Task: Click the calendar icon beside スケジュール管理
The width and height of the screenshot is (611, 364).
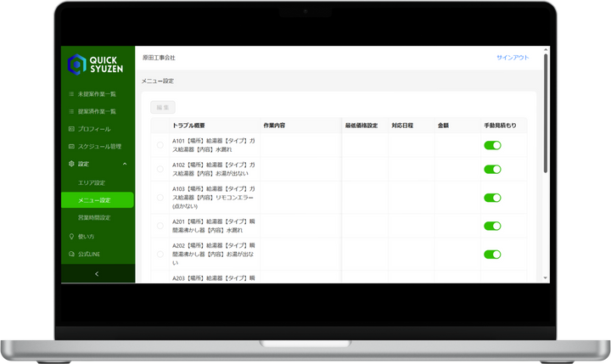Action: pos(71,146)
